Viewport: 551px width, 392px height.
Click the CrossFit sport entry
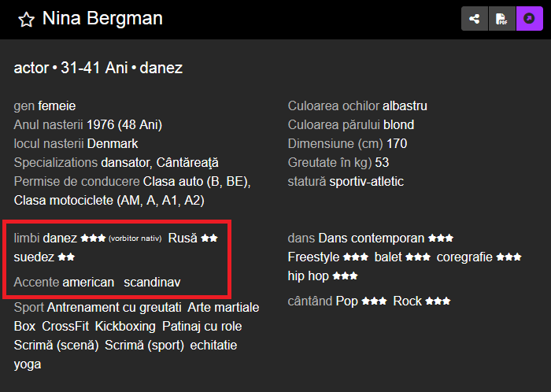[65, 327]
